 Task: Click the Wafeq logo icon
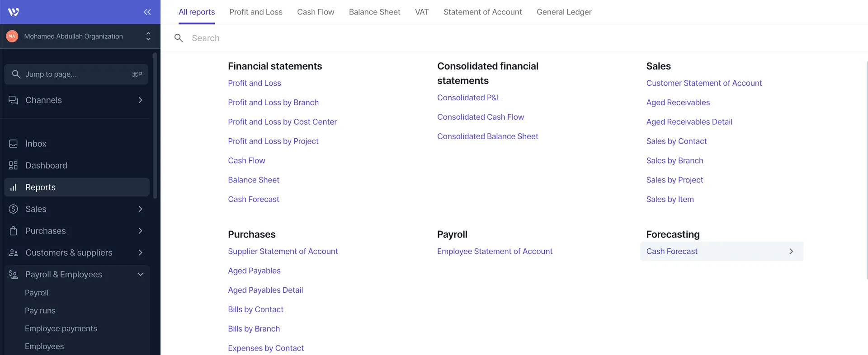pos(14,12)
